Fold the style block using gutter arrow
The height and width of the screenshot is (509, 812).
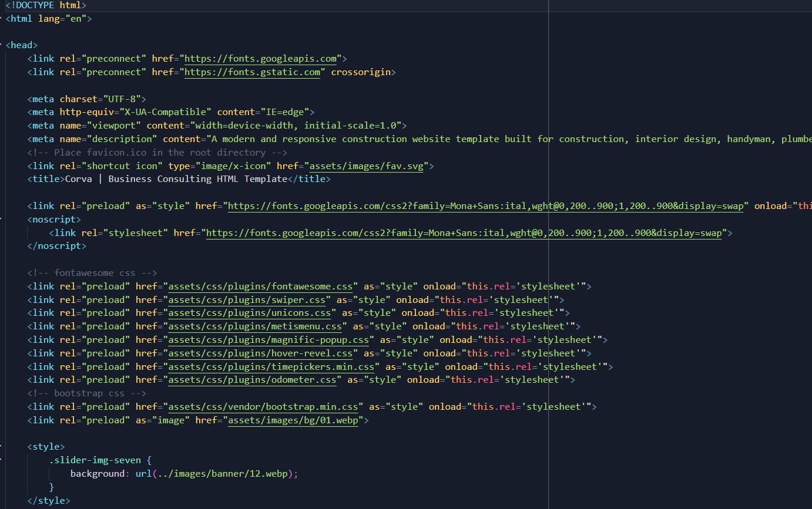pyautogui.click(x=2, y=447)
